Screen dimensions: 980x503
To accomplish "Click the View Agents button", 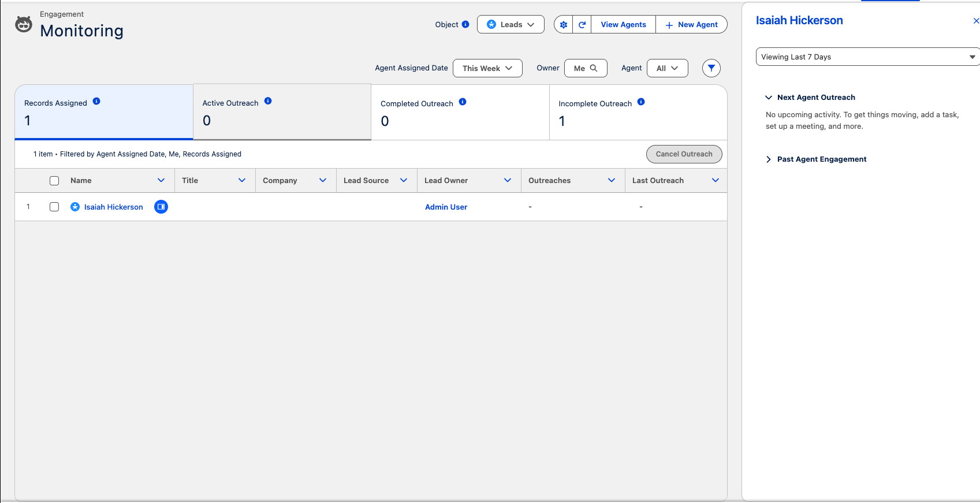I will 623,24.
